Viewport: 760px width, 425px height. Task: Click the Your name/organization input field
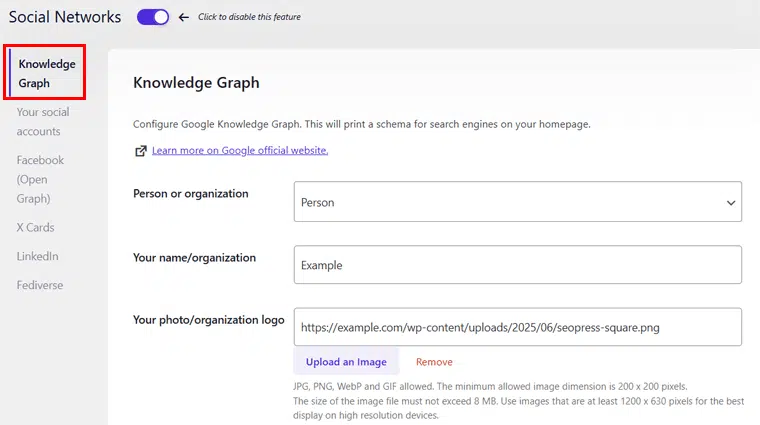(x=518, y=265)
